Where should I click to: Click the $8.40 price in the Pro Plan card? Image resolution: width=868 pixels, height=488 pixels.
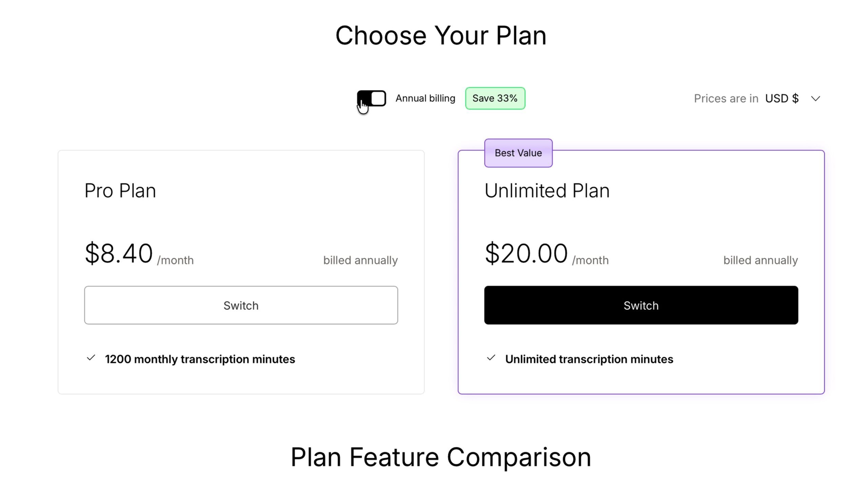coord(119,253)
